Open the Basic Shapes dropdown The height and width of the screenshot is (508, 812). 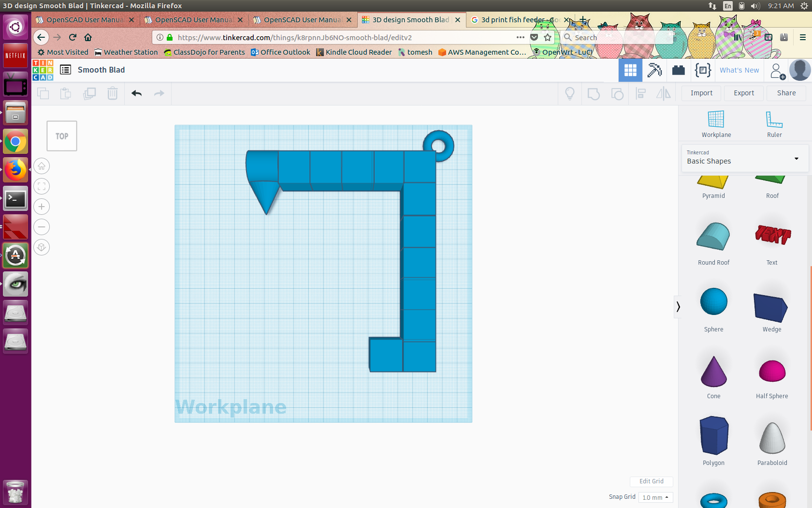(743, 158)
